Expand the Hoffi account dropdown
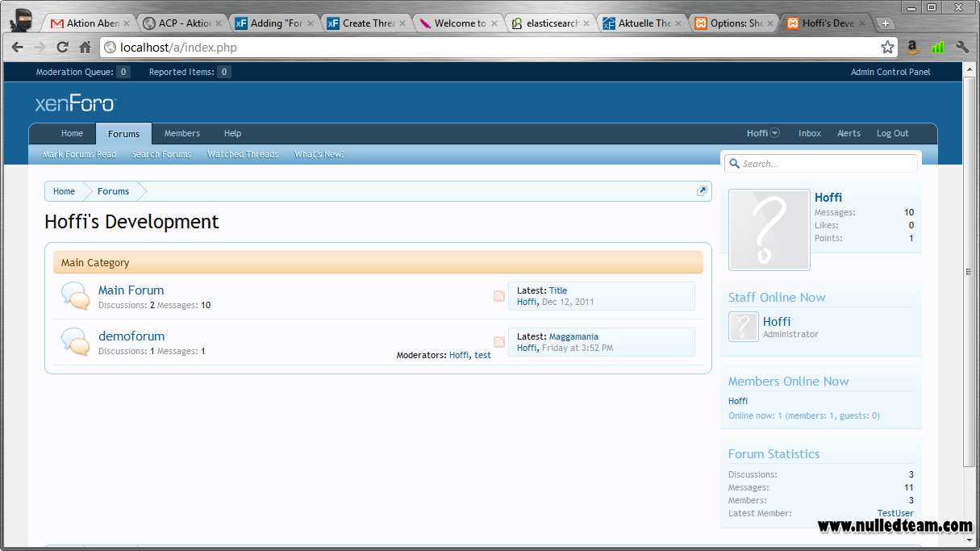 pyautogui.click(x=763, y=134)
